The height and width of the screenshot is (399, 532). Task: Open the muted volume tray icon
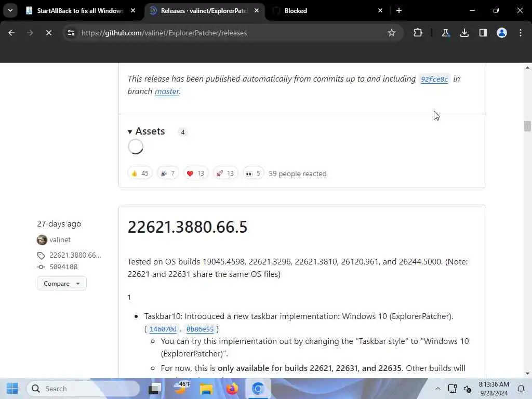[x=468, y=389]
